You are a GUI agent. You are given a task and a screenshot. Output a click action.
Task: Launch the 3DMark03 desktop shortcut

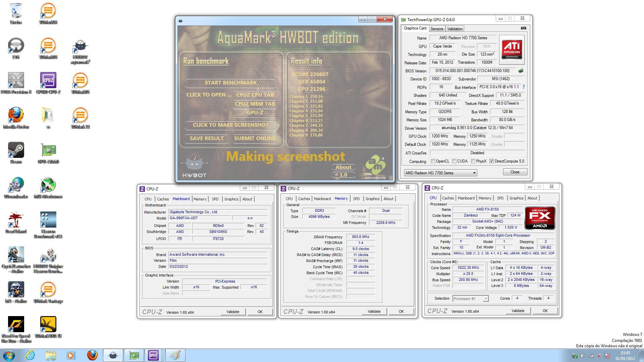(x=48, y=49)
